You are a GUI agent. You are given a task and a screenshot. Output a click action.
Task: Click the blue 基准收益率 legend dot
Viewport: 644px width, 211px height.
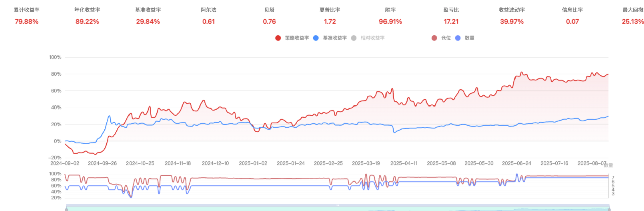pos(316,38)
